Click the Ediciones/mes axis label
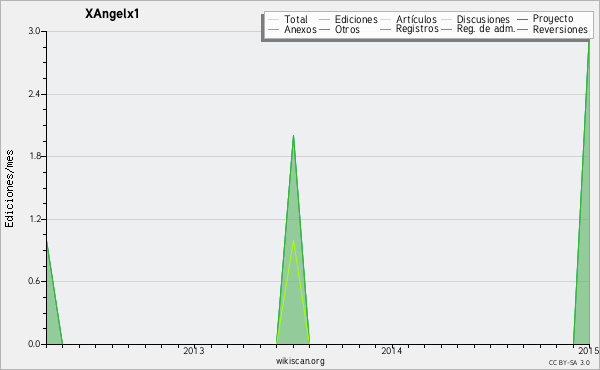Image resolution: width=600 pixels, height=370 pixels. (x=9, y=189)
